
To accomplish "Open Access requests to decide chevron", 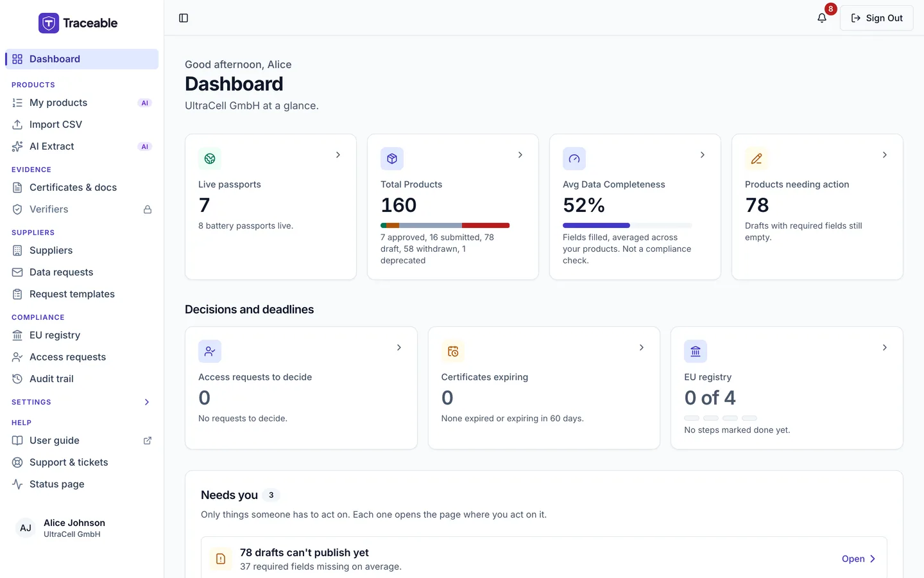I will tap(399, 347).
